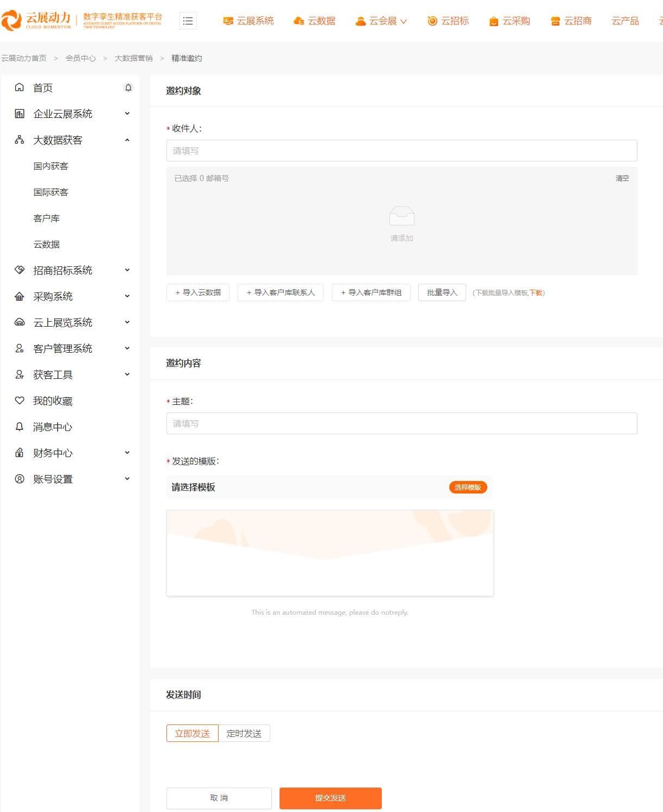Viewport: 663px width, 812px height.
Task: Open 云采购 via its briefcase icon
Action: [493, 21]
